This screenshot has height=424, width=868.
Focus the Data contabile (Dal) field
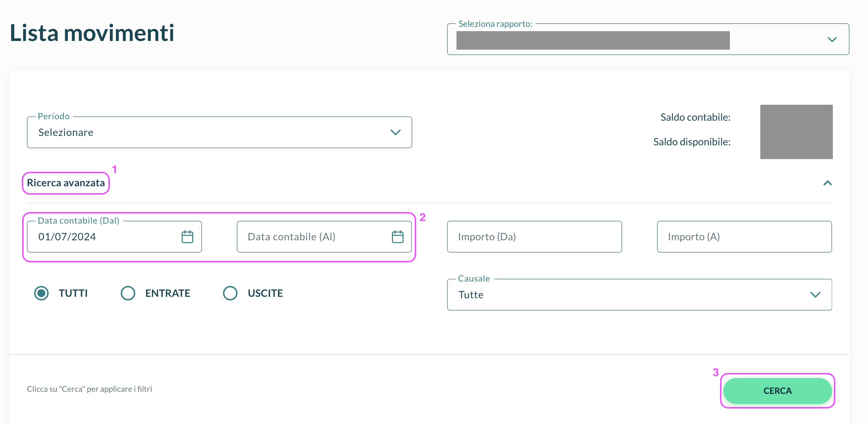(x=114, y=237)
